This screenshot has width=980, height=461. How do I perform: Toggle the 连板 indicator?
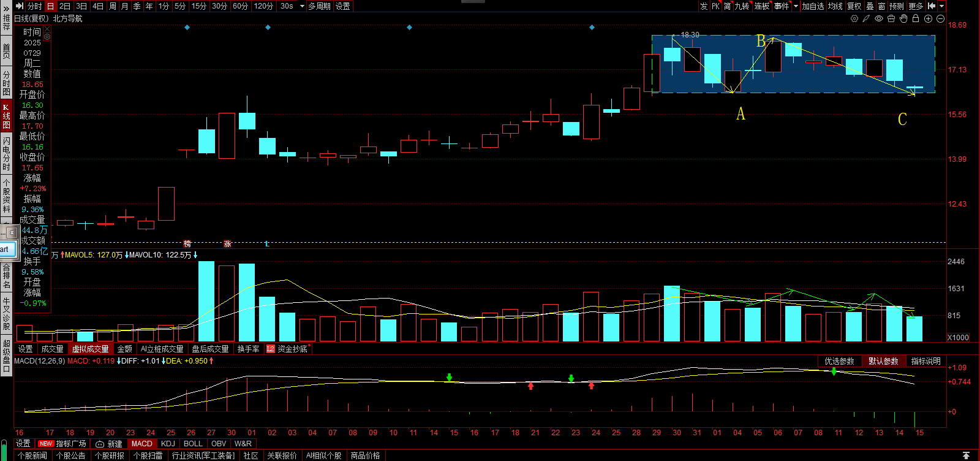point(761,6)
